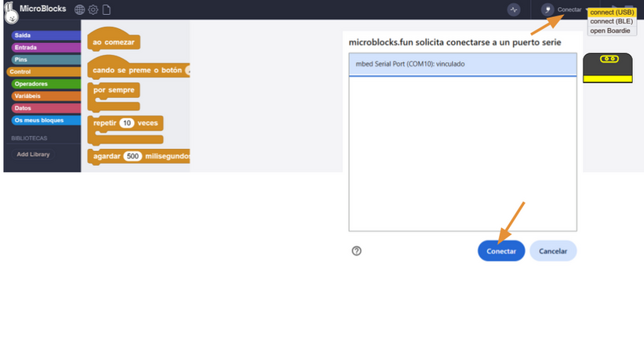Viewport: 644px width, 362px height.
Task: Select Os meus bloques category
Action: coord(46,120)
